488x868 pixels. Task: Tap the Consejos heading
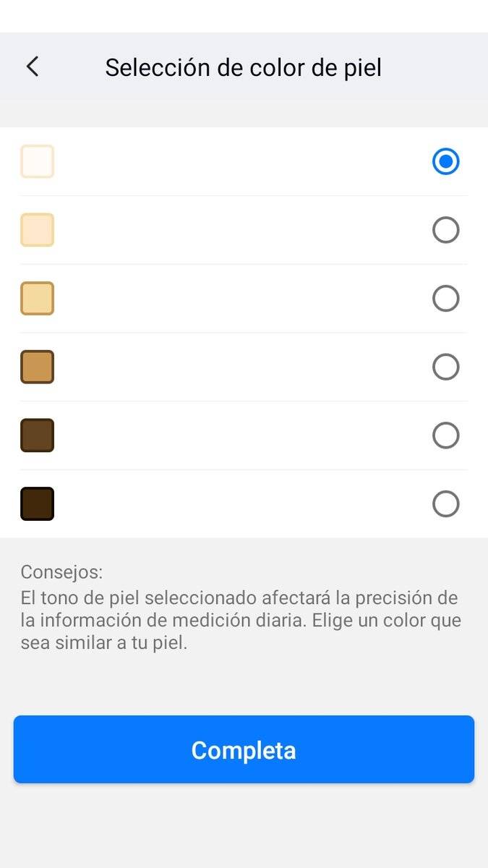[61, 572]
